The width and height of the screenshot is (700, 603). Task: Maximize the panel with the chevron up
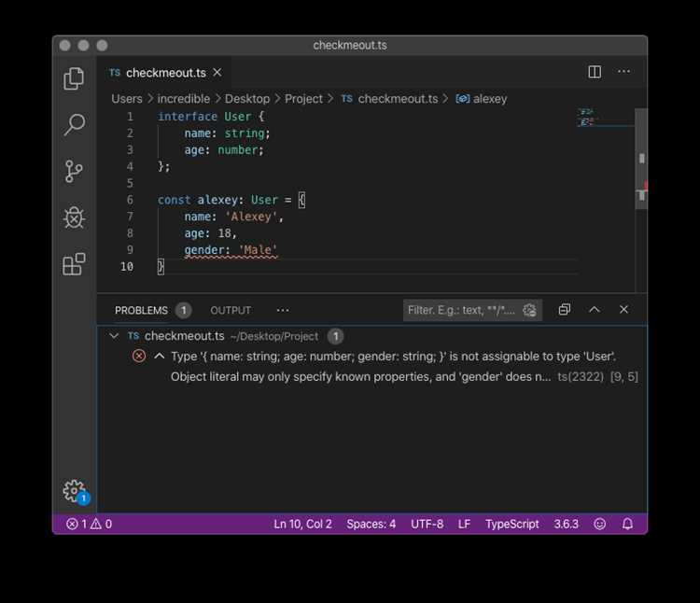point(595,310)
